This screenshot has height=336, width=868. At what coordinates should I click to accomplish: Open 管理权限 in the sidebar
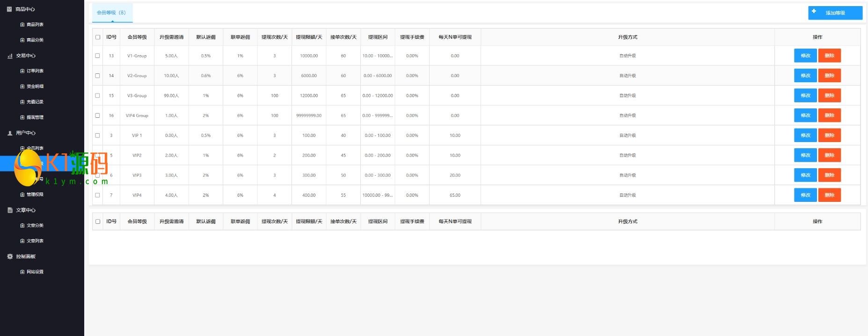coord(35,194)
